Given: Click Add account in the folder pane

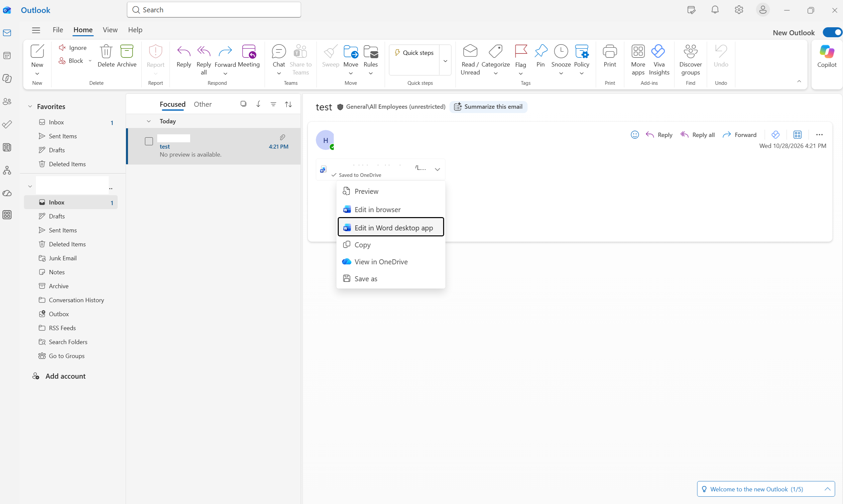Looking at the screenshot, I should click(x=59, y=376).
